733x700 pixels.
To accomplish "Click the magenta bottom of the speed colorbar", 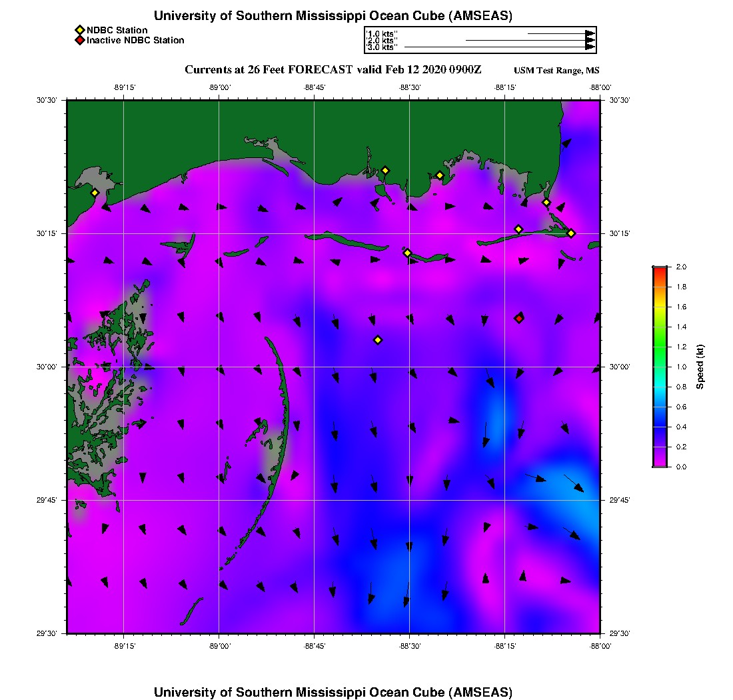I will [x=659, y=463].
